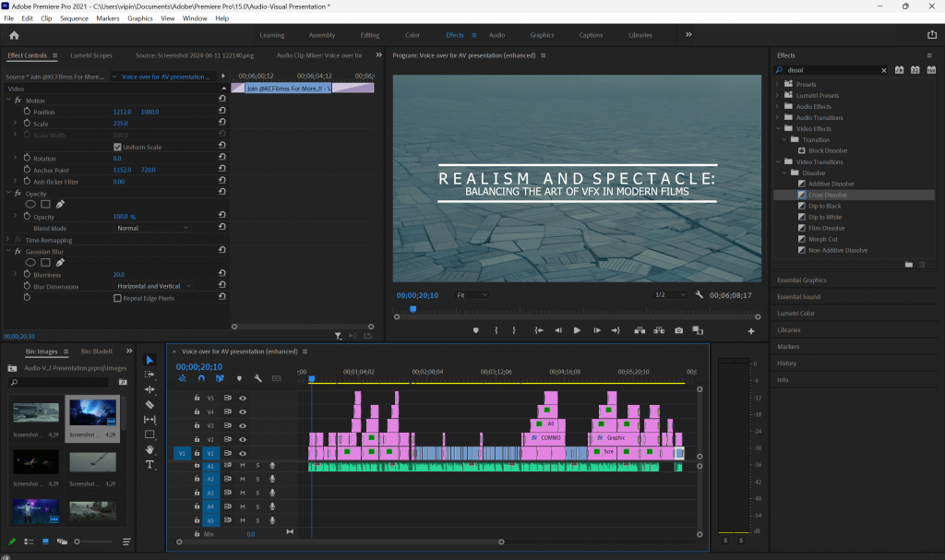945x560 pixels.
Task: Step forward one frame in Program monitor
Action: tap(597, 330)
